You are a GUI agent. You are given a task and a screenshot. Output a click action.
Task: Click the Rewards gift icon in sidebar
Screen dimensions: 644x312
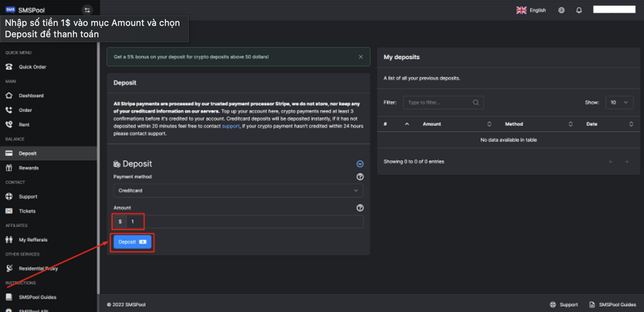pos(9,168)
